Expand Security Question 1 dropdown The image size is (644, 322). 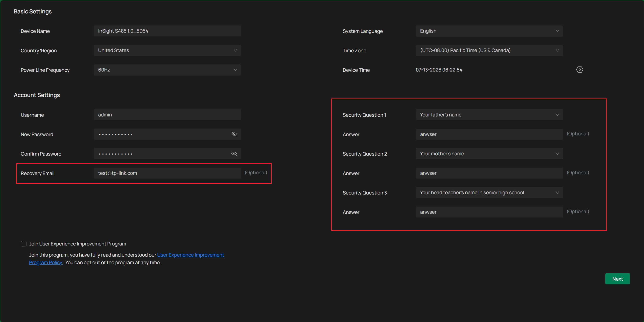(489, 115)
